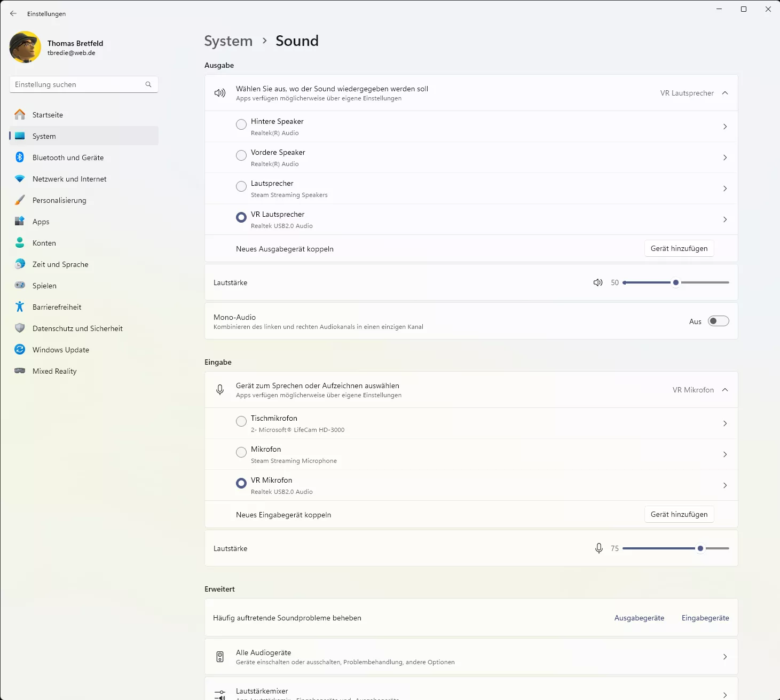Click the Windows Update icon
Image resolution: width=780 pixels, height=700 pixels.
pos(20,349)
